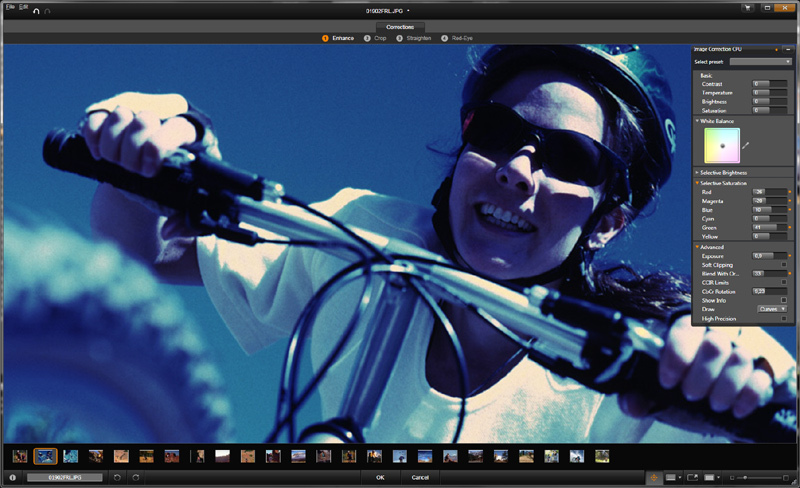The width and height of the screenshot is (800, 488).
Task: Adjust the basic Saturation slider
Action: tap(770, 110)
